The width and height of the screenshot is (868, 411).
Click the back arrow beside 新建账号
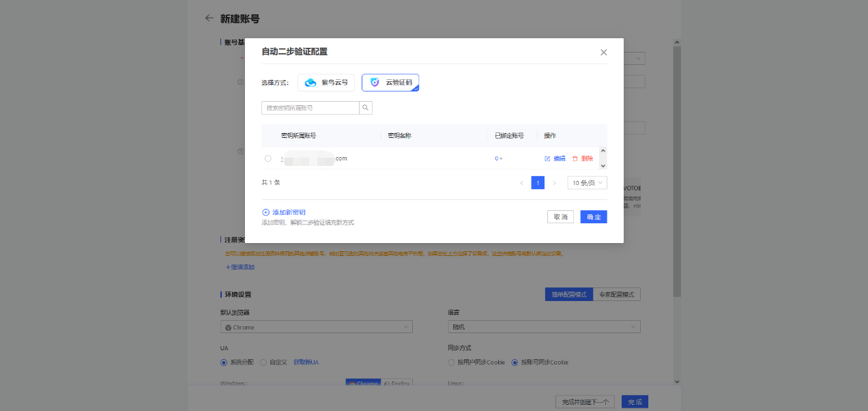coord(209,18)
